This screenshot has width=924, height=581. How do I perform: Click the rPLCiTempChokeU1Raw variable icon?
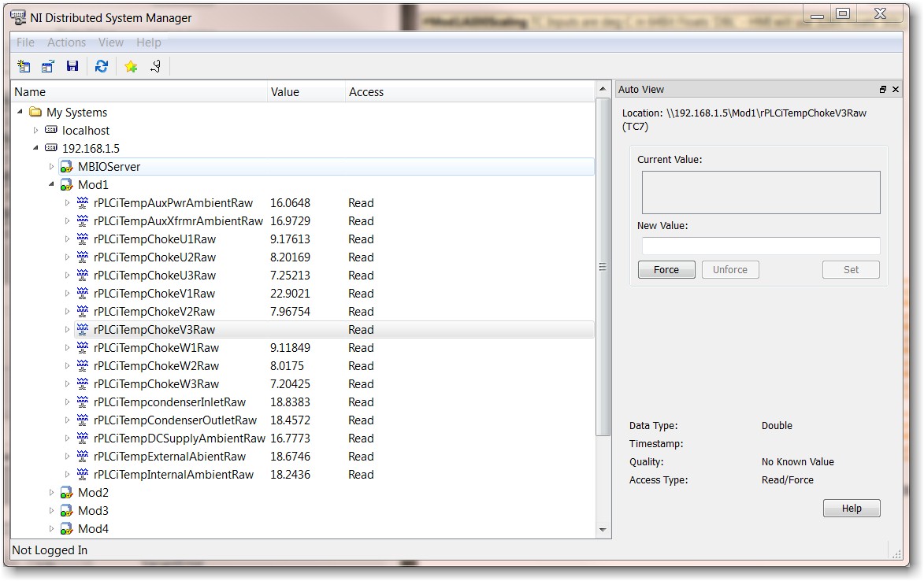pyautogui.click(x=83, y=239)
